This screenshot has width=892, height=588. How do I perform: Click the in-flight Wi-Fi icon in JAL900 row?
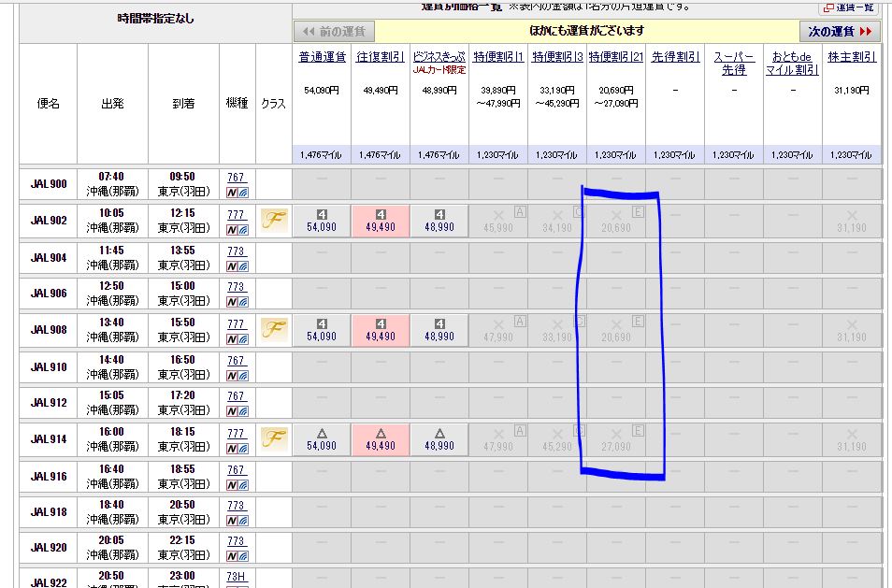(x=243, y=193)
